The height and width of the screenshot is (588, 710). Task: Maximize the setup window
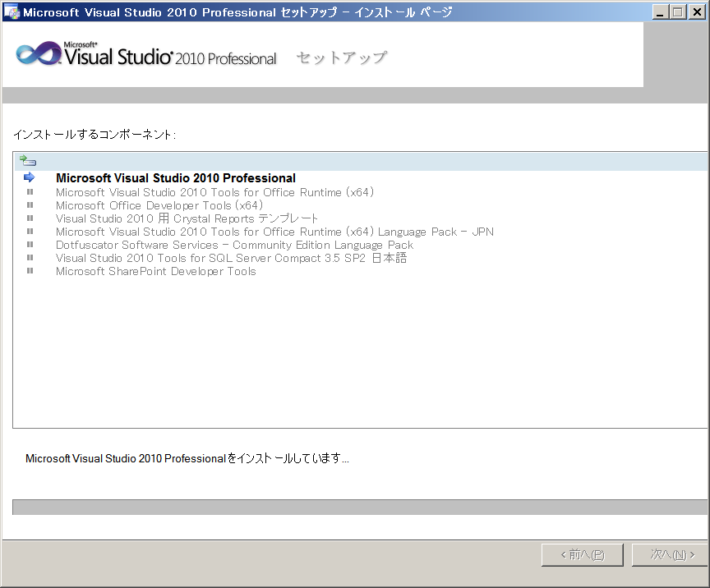(678, 11)
